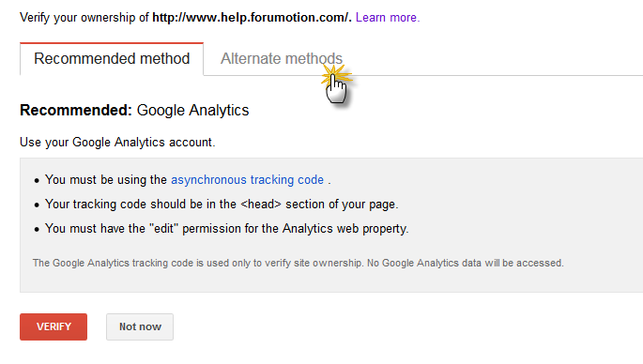Screen dimensions: 643x364
Task: Click the "Verify your ownership of" text
Action: click(84, 18)
